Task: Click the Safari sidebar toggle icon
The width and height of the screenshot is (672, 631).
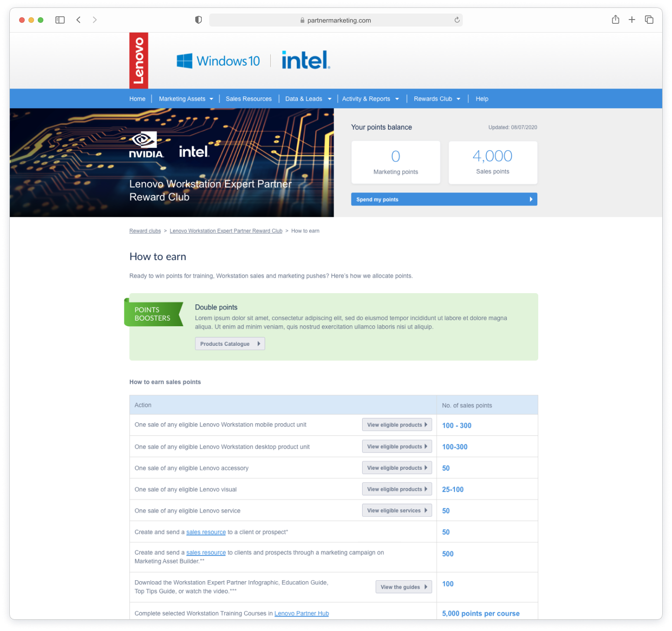Action: pyautogui.click(x=60, y=20)
